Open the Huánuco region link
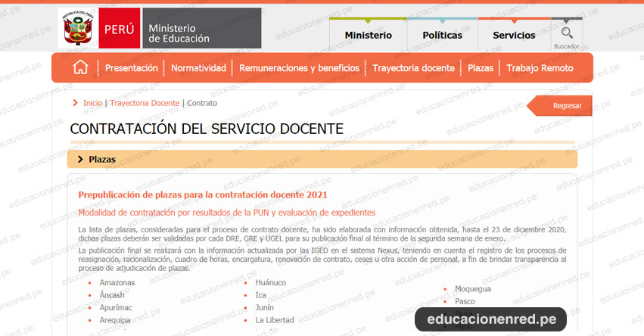 271,282
